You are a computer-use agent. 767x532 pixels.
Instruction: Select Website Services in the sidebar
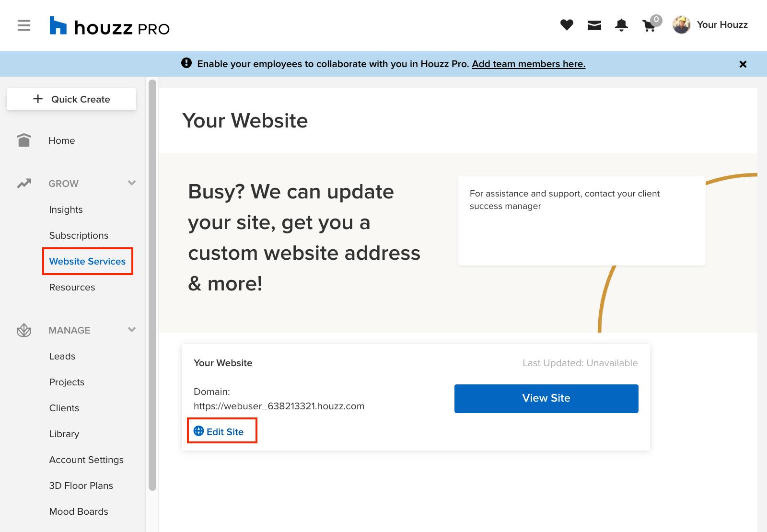(87, 261)
